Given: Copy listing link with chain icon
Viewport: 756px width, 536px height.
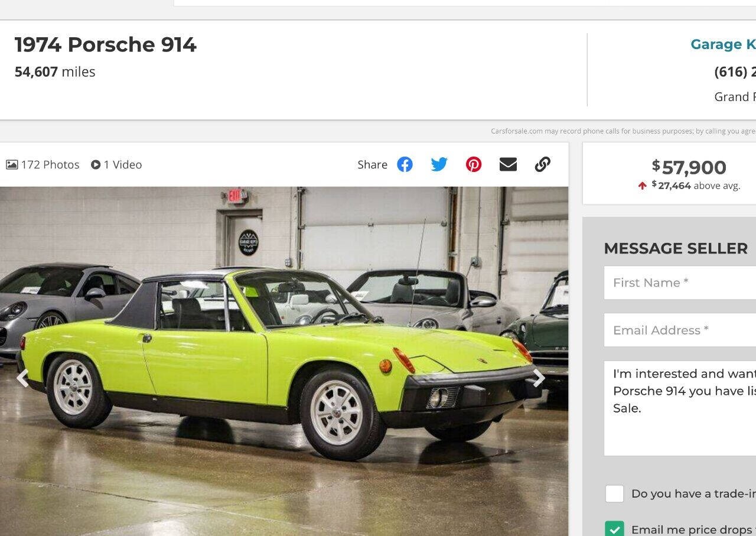Looking at the screenshot, I should tap(543, 164).
